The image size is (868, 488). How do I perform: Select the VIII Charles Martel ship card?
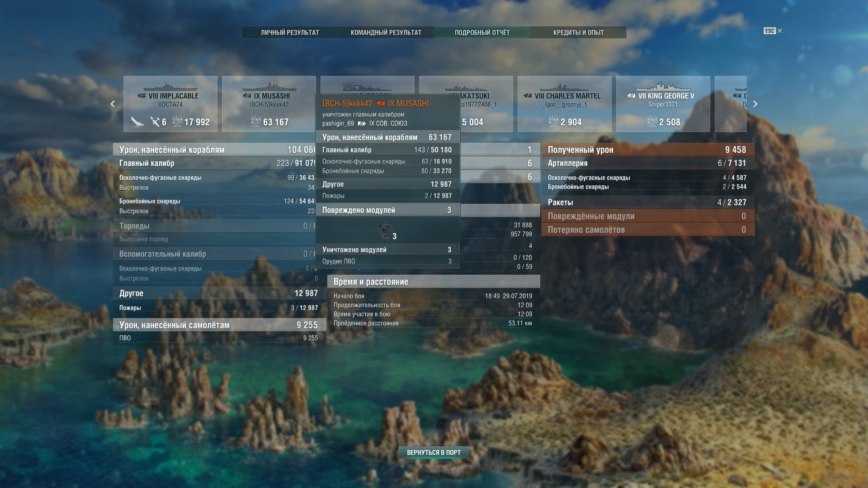click(565, 104)
